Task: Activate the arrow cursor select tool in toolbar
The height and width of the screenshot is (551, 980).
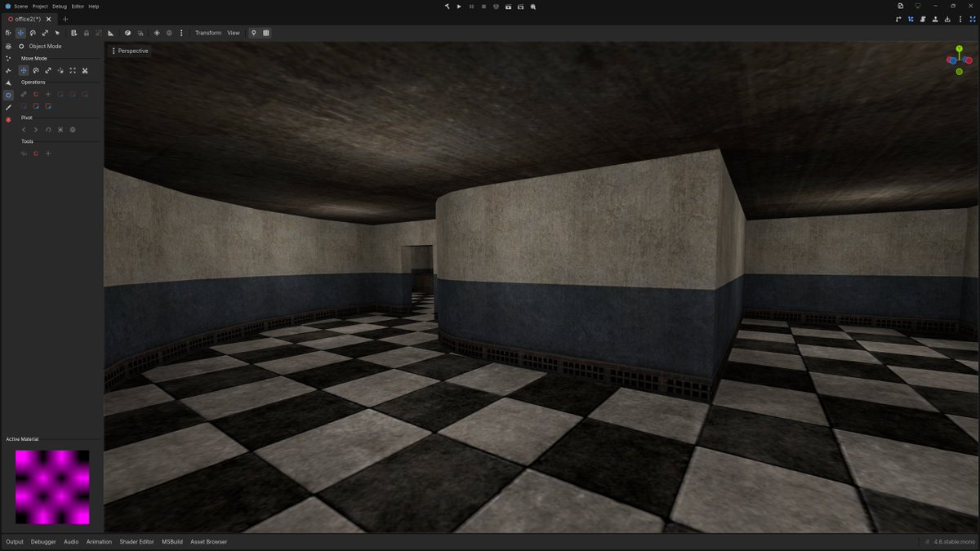Action: pos(57,33)
